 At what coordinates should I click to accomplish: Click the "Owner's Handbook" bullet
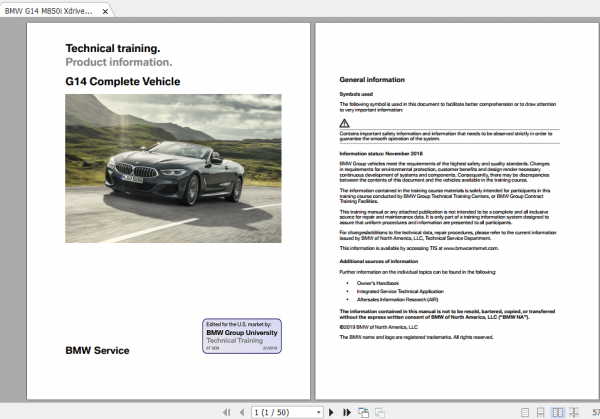point(378,283)
